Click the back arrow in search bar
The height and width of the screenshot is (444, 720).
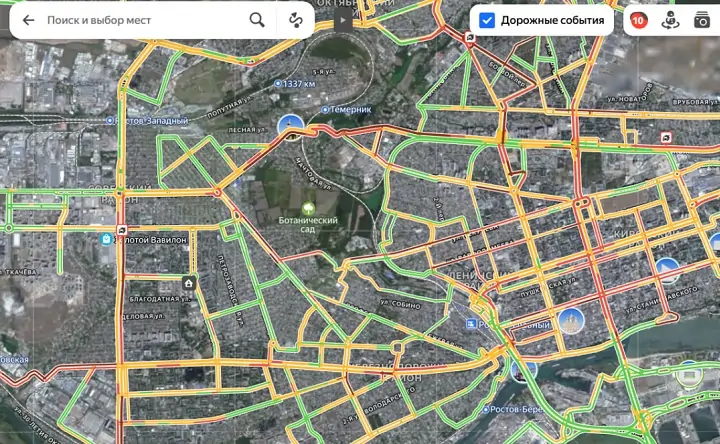28,20
